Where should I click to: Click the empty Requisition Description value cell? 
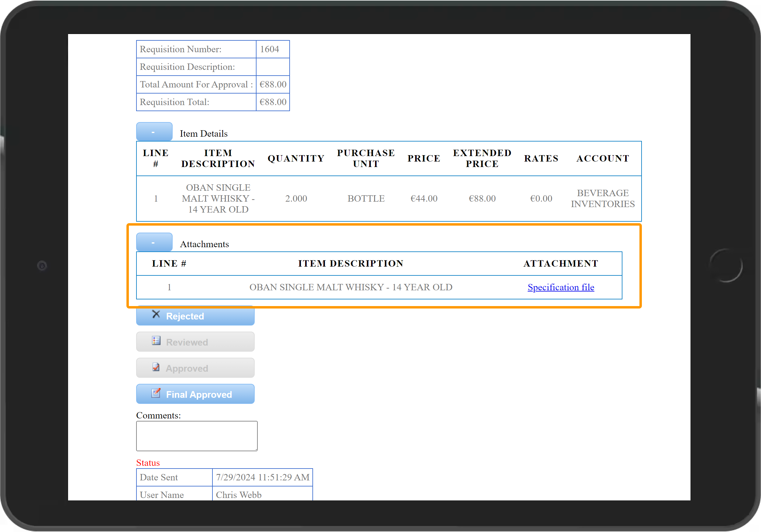click(x=273, y=67)
